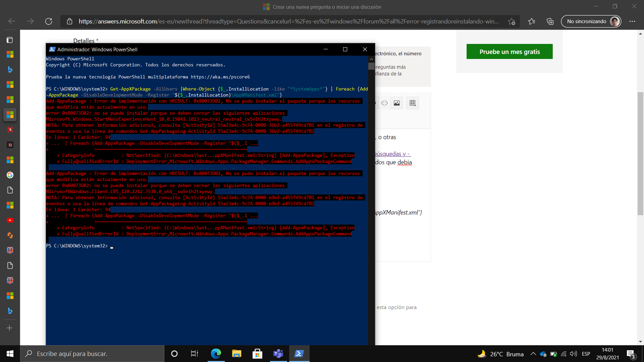Open the 'búsquedas y -' link in the page
Screen dimensions: 644x362
pyautogui.click(x=393, y=154)
